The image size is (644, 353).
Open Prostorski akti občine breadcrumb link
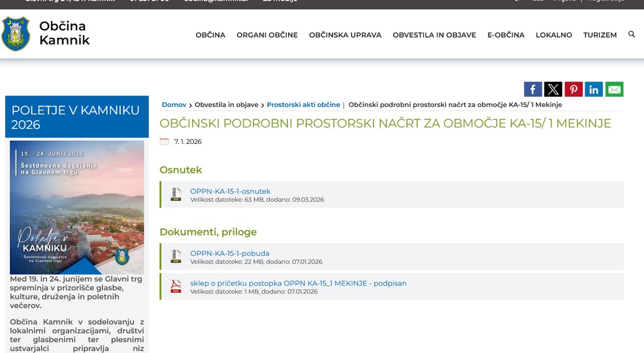(x=303, y=104)
